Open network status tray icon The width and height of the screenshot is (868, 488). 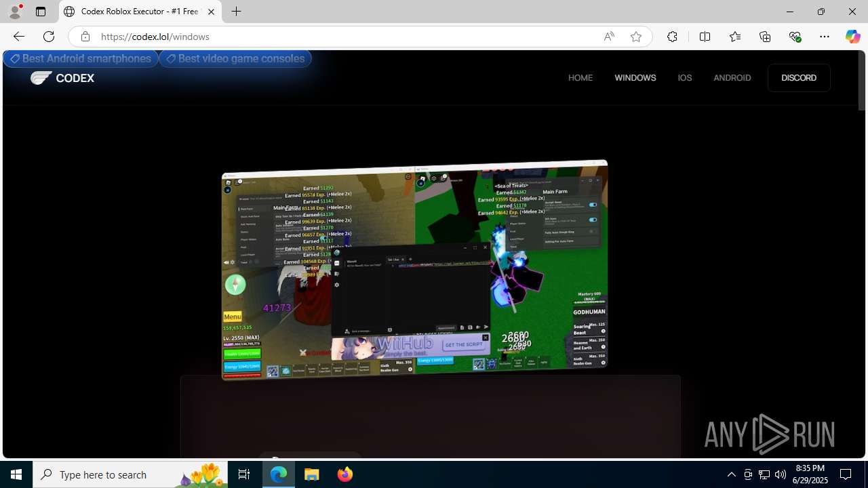[764, 474]
